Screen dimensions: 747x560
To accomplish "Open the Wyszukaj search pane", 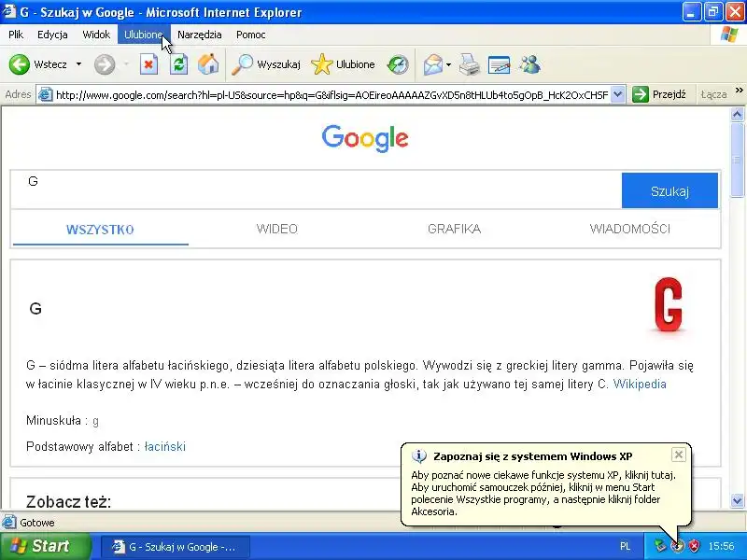I will pos(266,64).
